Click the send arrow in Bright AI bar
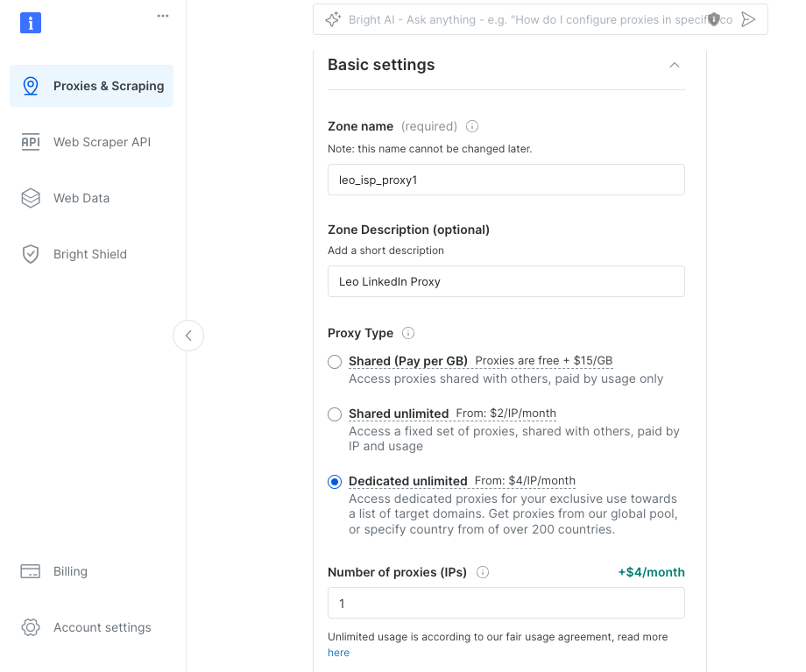Viewport: 806px width, 672px height. coord(748,19)
